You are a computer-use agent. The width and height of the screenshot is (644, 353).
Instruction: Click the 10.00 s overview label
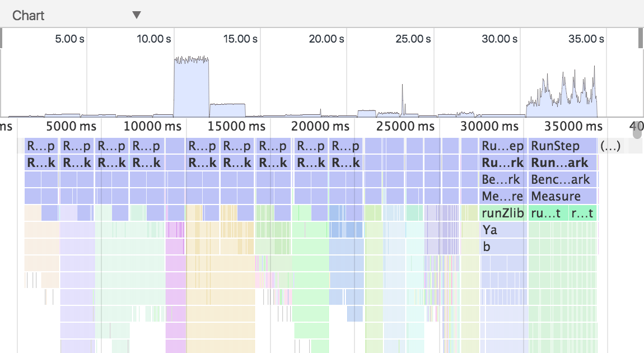click(x=154, y=39)
